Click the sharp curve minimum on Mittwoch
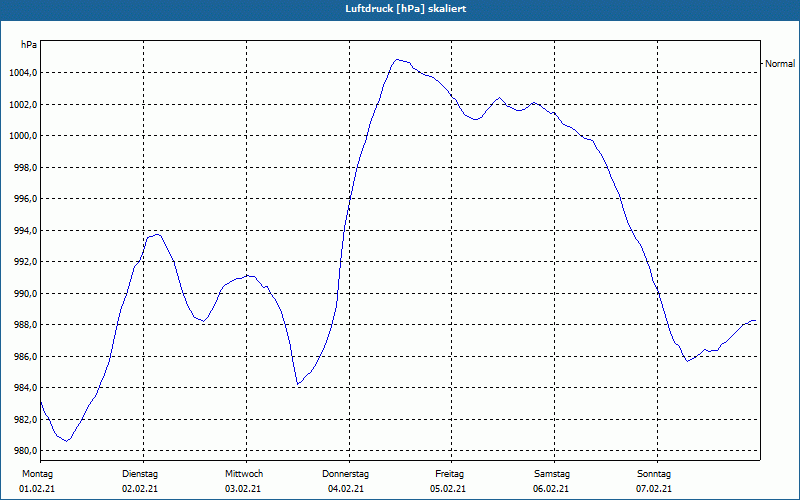 (298, 384)
